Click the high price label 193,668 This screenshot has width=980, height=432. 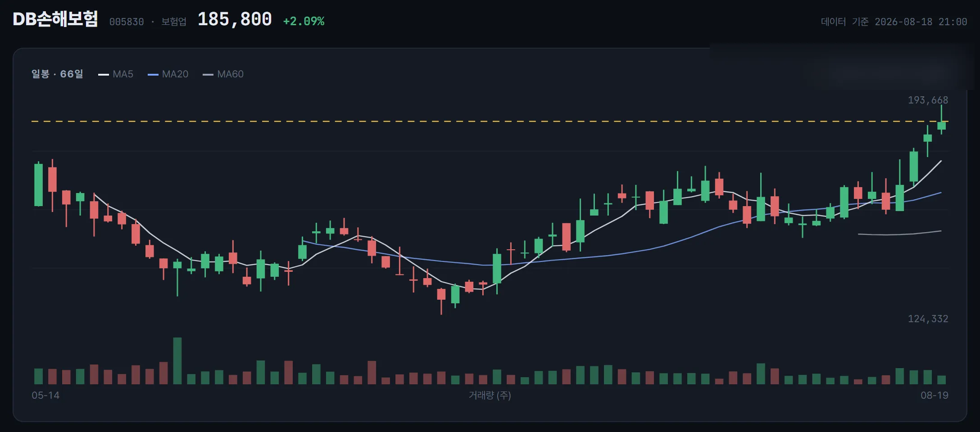[x=928, y=100]
